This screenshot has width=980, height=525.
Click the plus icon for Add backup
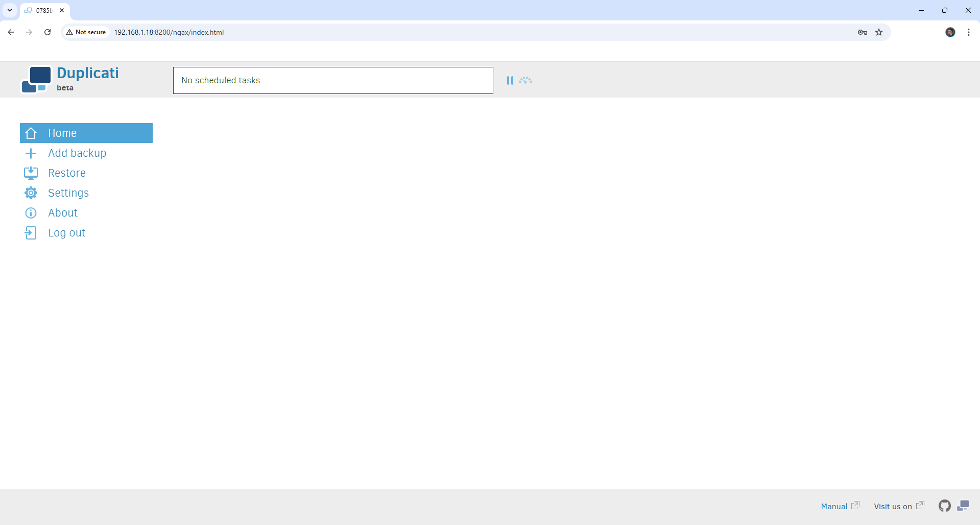[31, 153]
